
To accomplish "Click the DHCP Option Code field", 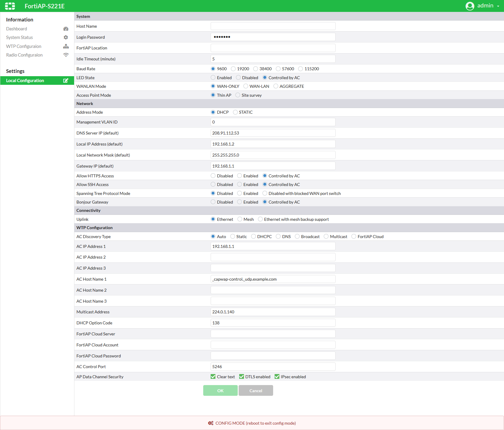I will pyautogui.click(x=273, y=323).
